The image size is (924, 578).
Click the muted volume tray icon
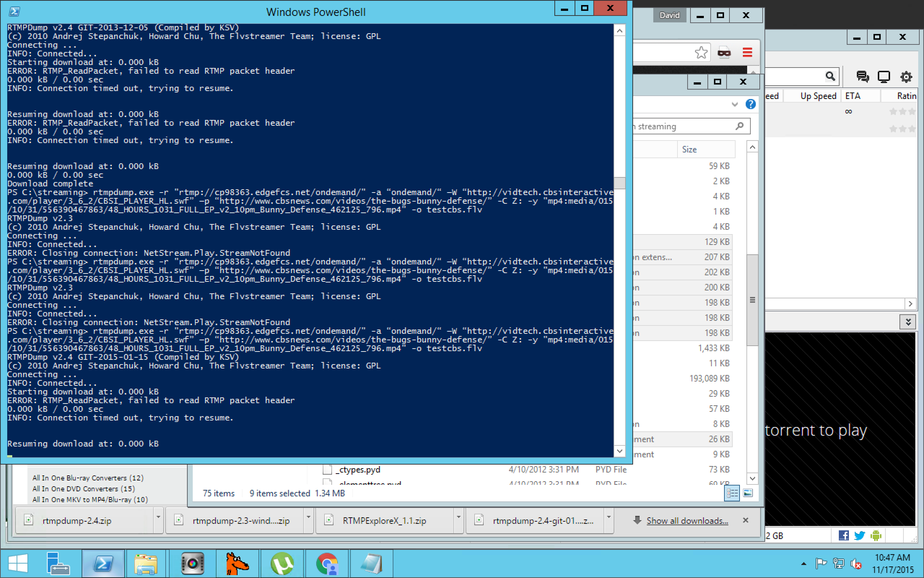click(x=856, y=564)
